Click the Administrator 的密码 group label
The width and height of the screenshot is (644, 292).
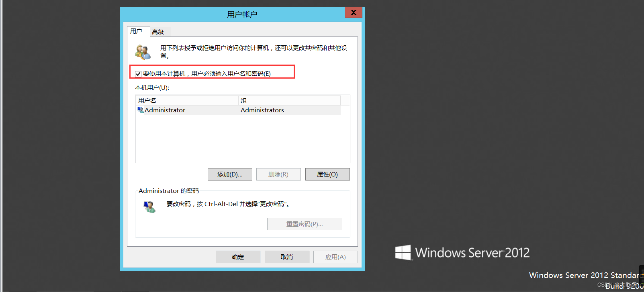coord(169,191)
